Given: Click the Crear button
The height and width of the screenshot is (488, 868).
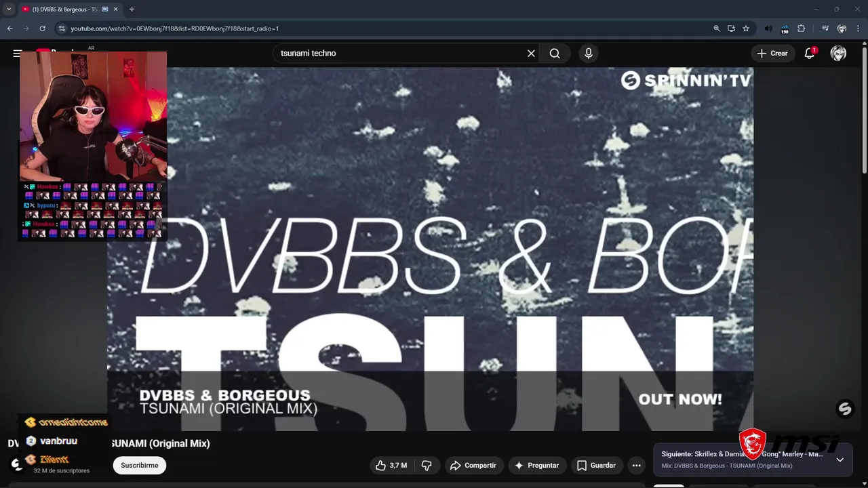Looking at the screenshot, I should click(x=772, y=54).
